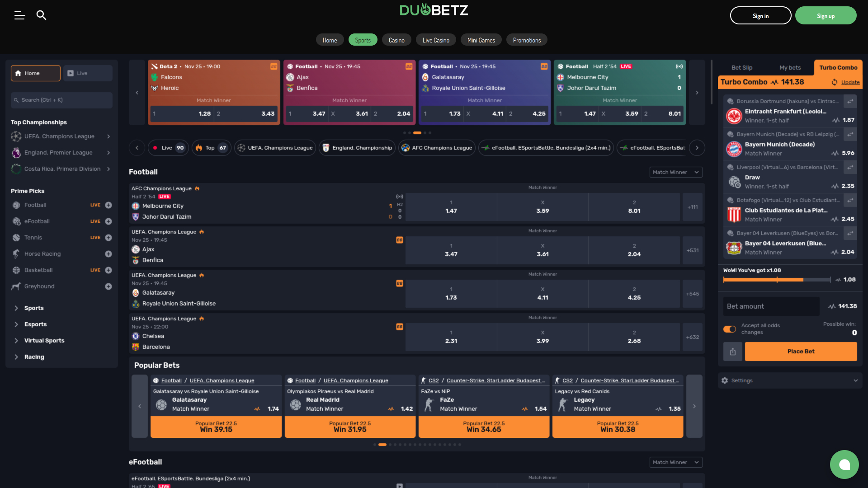Screen dimensions: 868x488
Task: Click the share icon next to Place Bet
Action: click(x=732, y=352)
